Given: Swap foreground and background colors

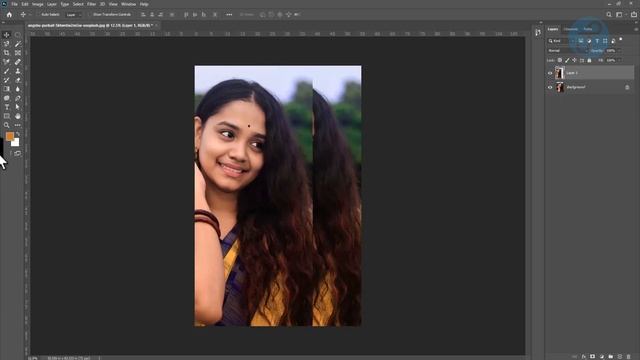Looking at the screenshot, I should [x=18, y=134].
